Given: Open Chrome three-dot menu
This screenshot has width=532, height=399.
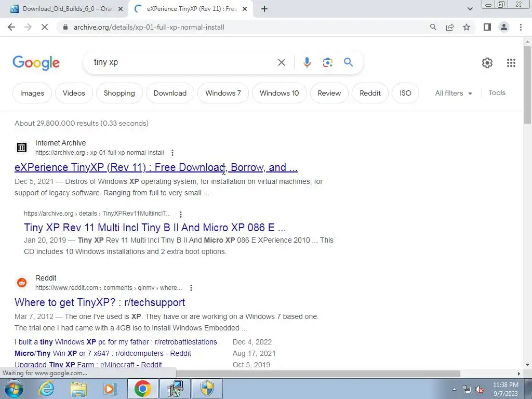Looking at the screenshot, I should click(521, 27).
